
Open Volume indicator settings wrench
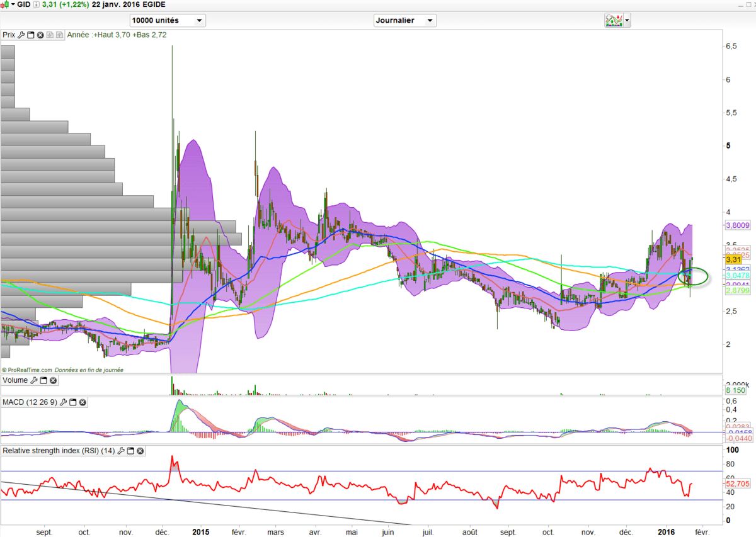(x=34, y=381)
